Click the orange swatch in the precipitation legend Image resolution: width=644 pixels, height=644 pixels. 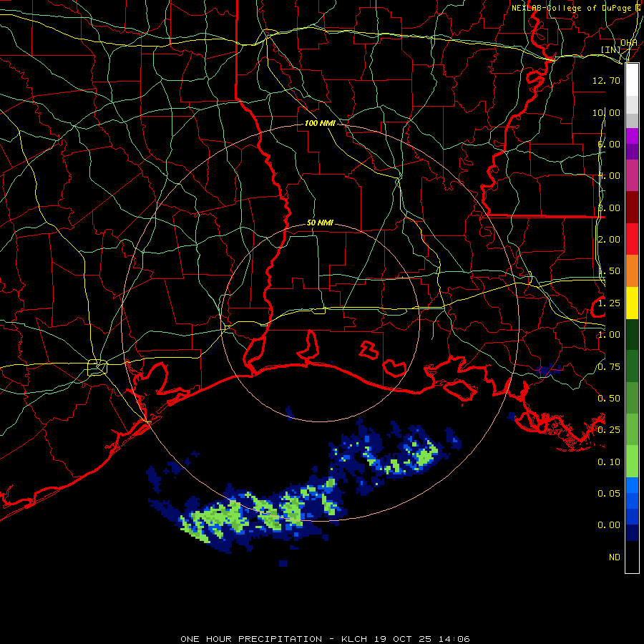[x=632, y=271]
